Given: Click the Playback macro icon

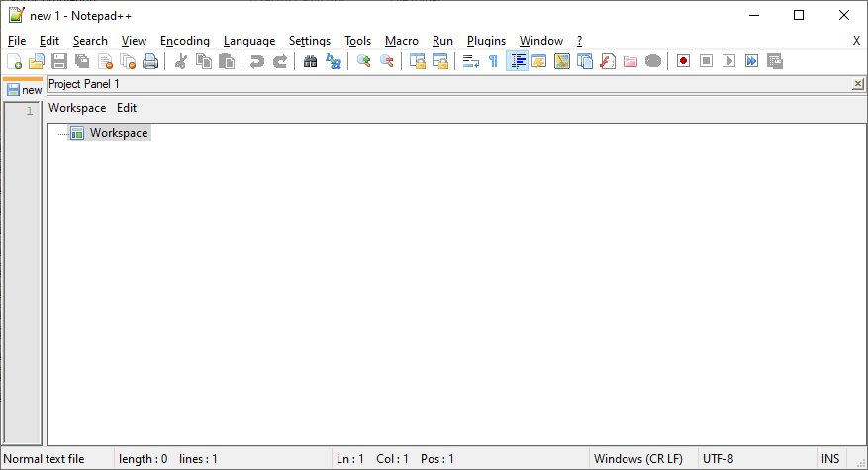Looking at the screenshot, I should tap(729, 61).
